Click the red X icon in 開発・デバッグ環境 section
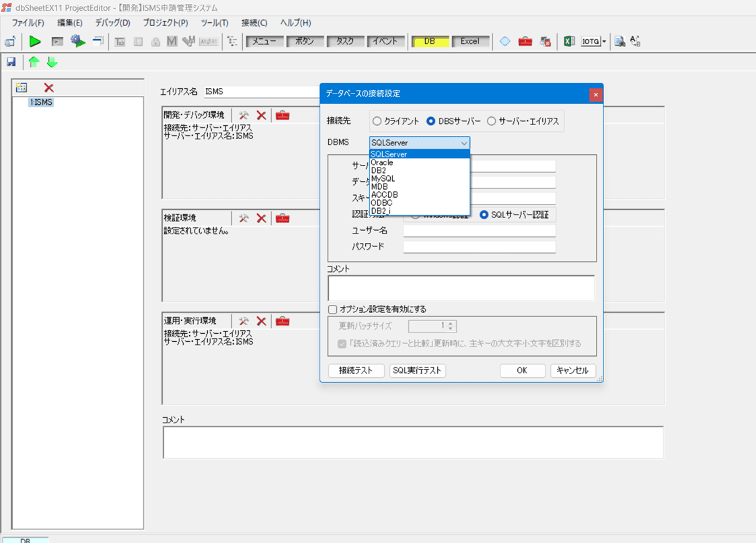The width and height of the screenshot is (756, 543). [261, 116]
